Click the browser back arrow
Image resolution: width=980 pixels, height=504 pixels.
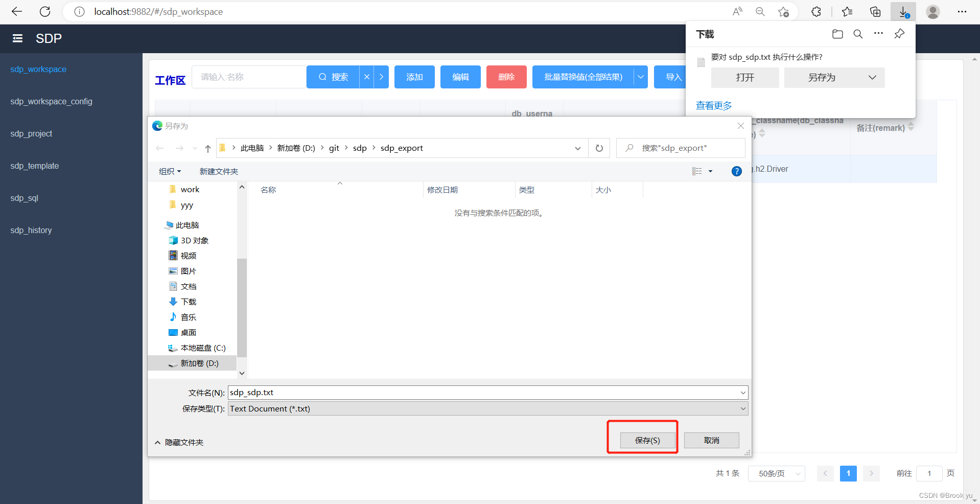pyautogui.click(x=17, y=12)
